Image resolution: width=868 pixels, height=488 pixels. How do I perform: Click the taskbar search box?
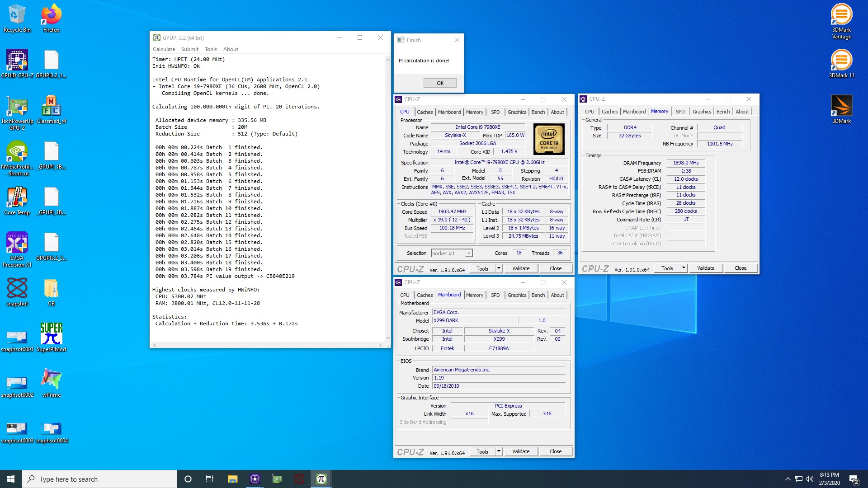pos(99,479)
